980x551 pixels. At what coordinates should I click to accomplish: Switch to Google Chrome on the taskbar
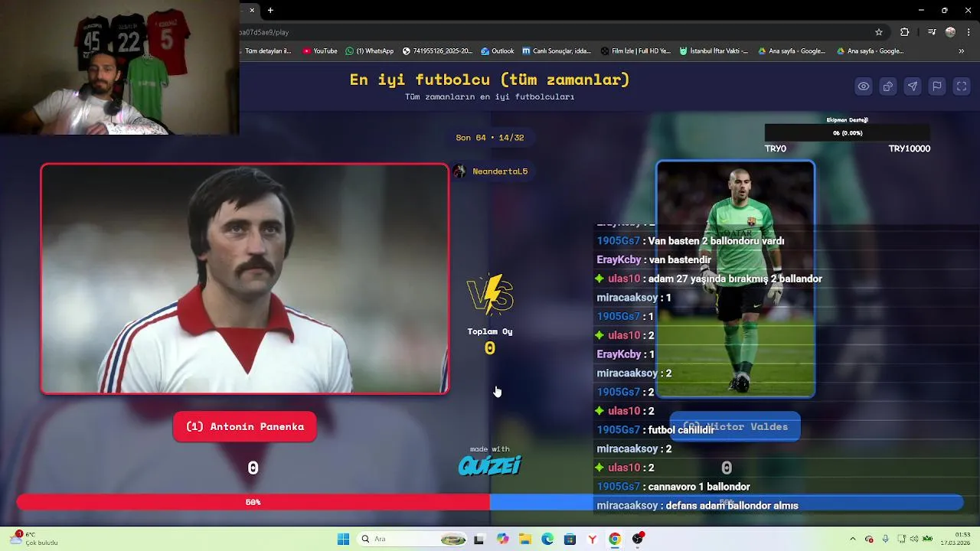[x=615, y=539]
